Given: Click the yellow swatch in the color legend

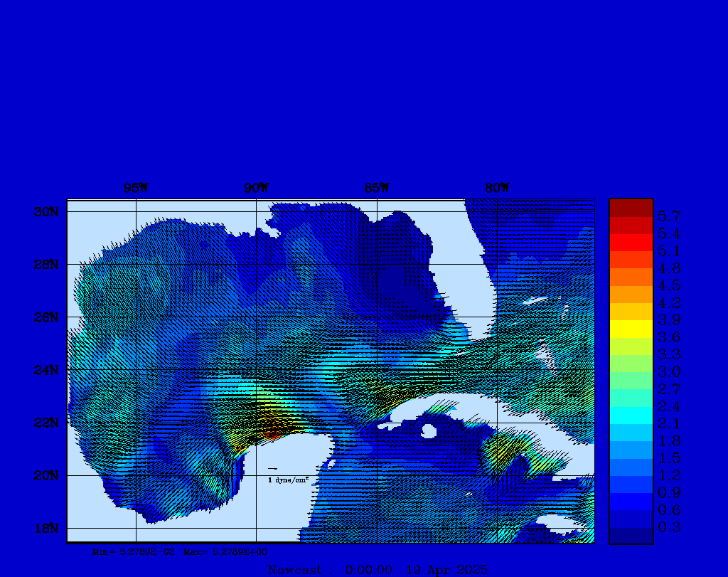Looking at the screenshot, I should (x=631, y=329).
